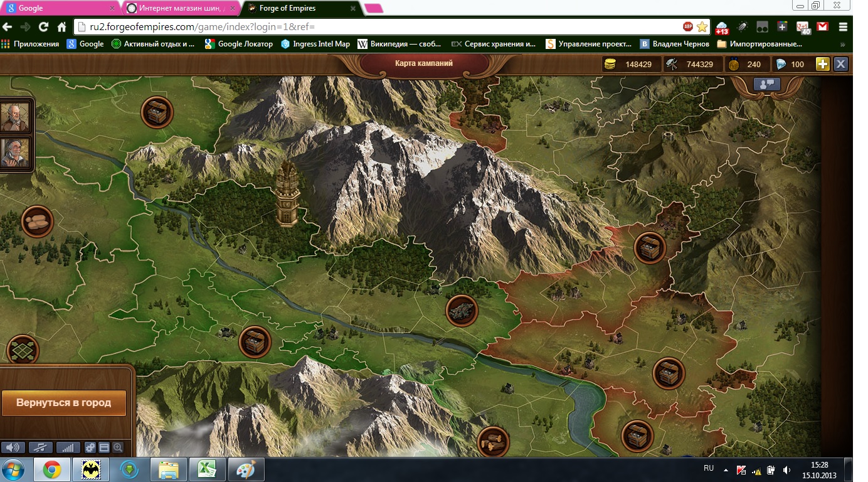
Task: Open the browser home page
Action: pyautogui.click(x=61, y=27)
